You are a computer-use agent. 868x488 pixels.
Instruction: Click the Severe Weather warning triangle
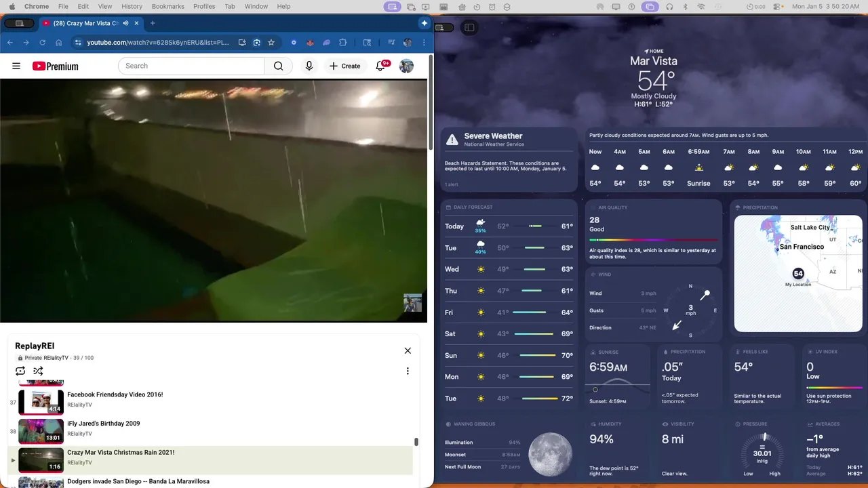point(452,140)
